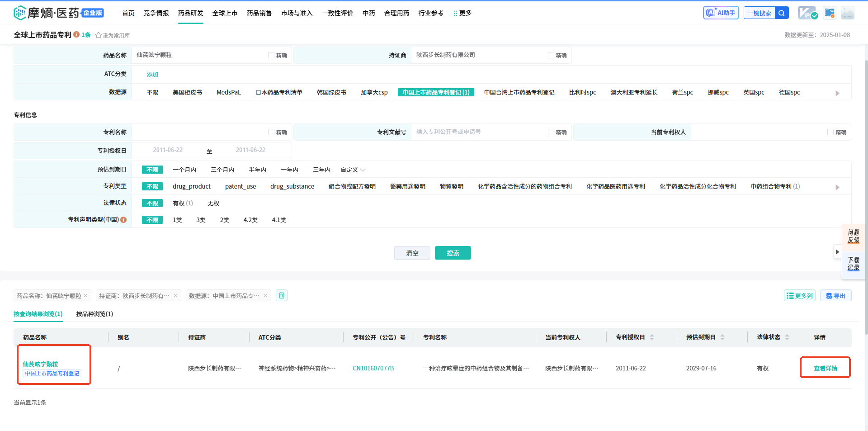The width and height of the screenshot is (868, 431).
Task: Open the 问题反馈 side panel
Action: [x=854, y=236]
